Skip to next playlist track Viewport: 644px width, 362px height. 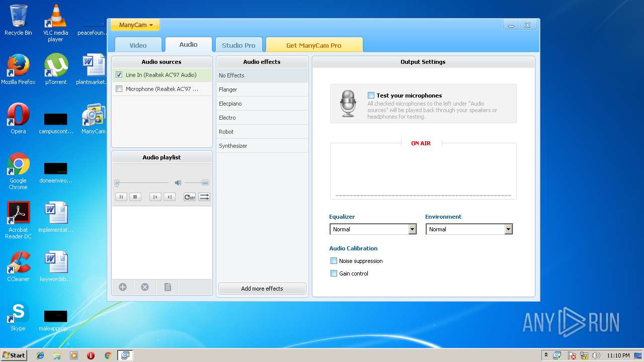(x=170, y=197)
